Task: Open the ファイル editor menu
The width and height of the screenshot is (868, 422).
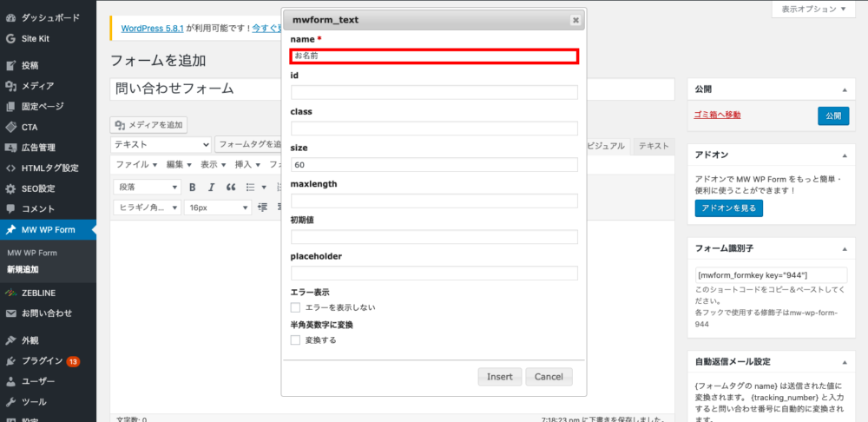Action: coord(135,164)
